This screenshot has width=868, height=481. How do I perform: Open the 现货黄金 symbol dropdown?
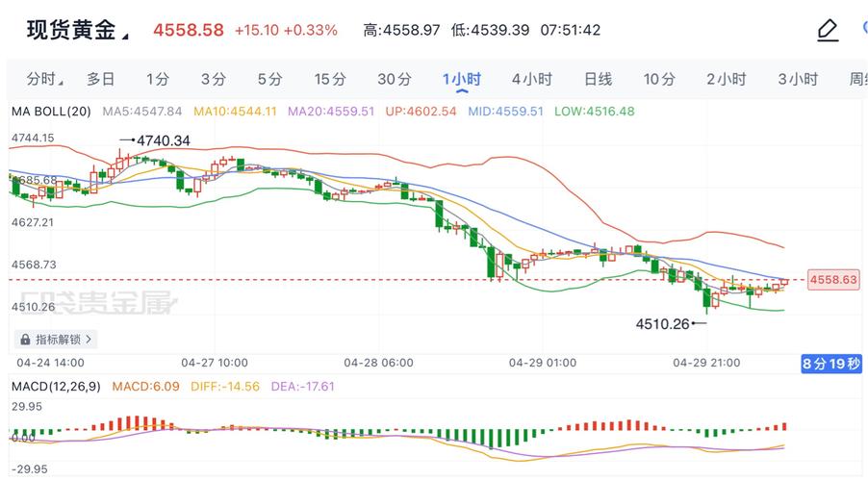[126, 36]
